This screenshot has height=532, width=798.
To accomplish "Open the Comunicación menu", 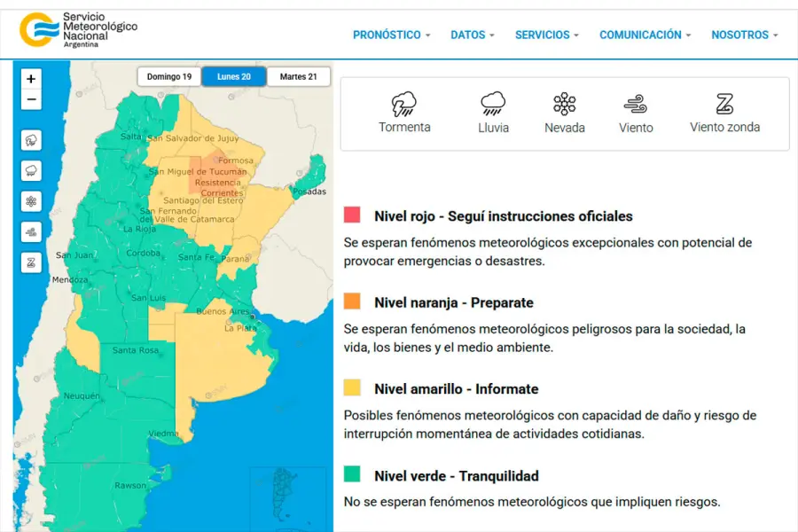I will coord(645,35).
